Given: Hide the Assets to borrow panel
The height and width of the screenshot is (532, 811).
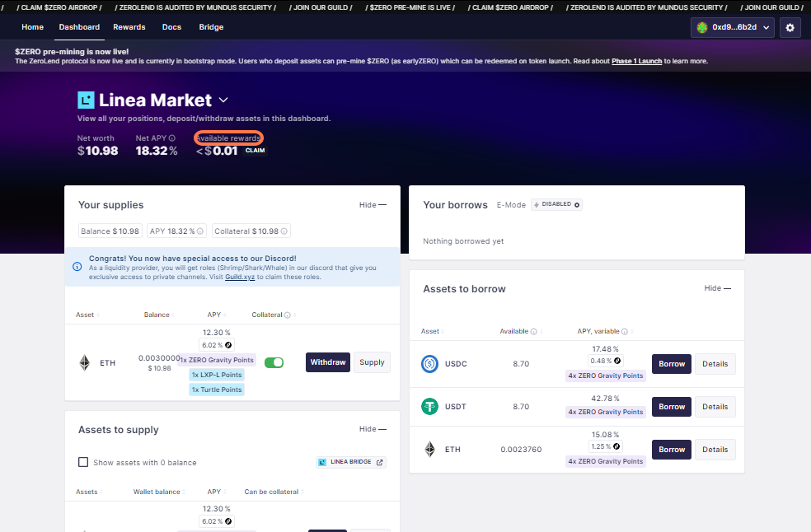Looking at the screenshot, I should 717,288.
